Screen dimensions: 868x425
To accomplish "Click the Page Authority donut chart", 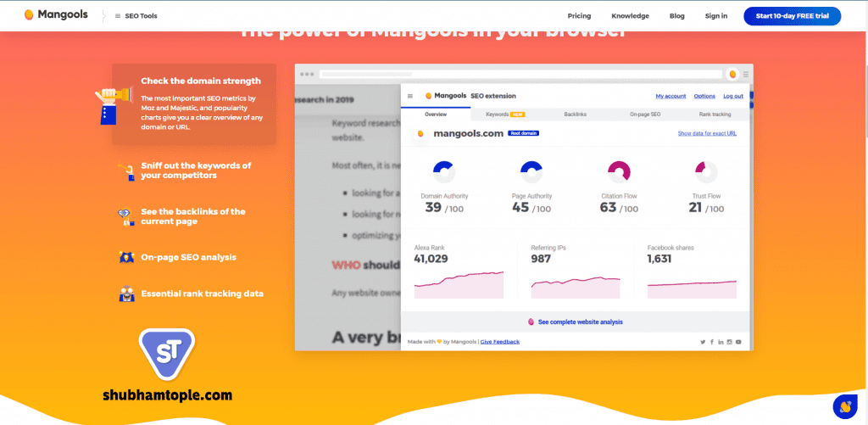I will (x=531, y=171).
